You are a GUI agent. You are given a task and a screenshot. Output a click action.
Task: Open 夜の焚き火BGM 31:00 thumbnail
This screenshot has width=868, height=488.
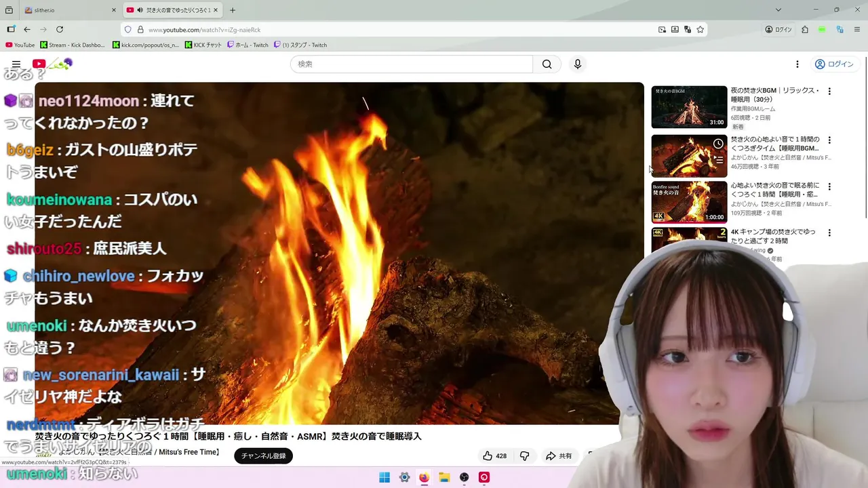(689, 106)
